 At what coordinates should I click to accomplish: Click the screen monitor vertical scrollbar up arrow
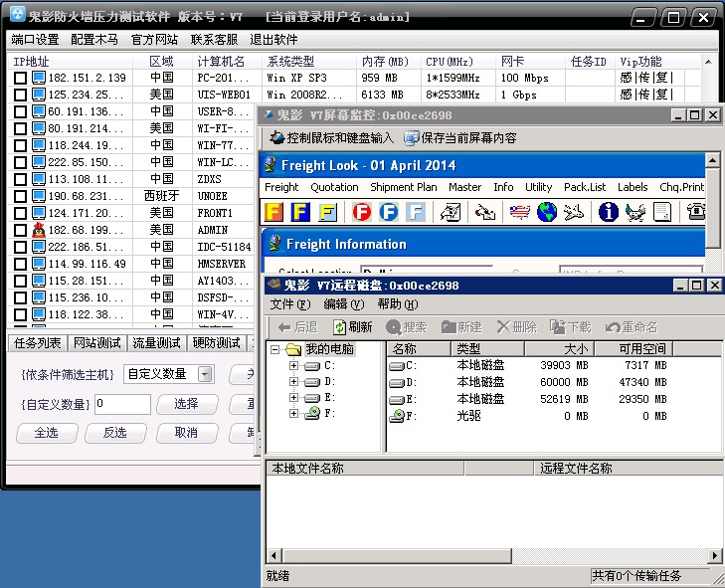(713, 160)
